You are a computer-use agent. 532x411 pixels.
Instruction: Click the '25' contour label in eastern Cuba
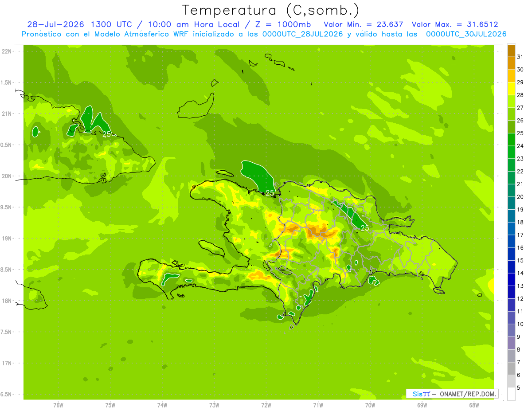(107, 134)
